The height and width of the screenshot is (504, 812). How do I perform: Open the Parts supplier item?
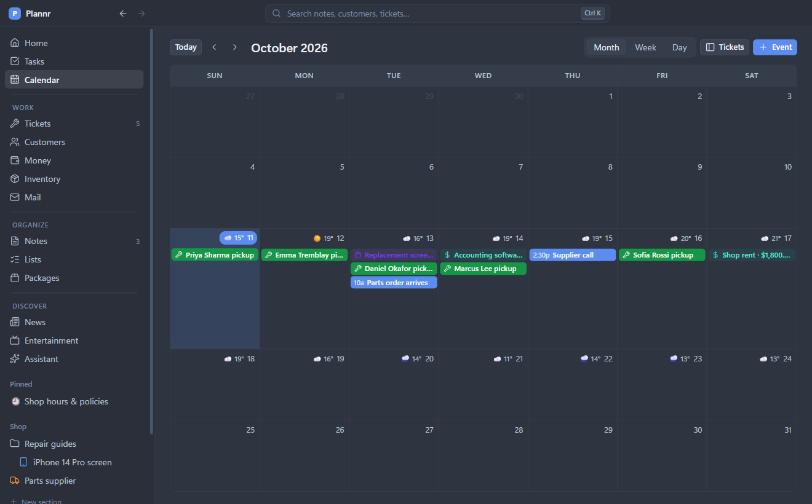point(74,481)
